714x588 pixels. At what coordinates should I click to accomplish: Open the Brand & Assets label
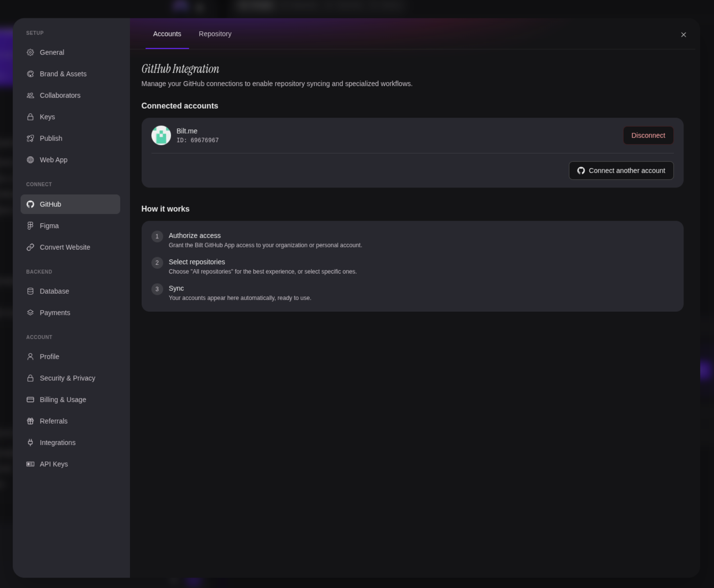[x=63, y=74]
